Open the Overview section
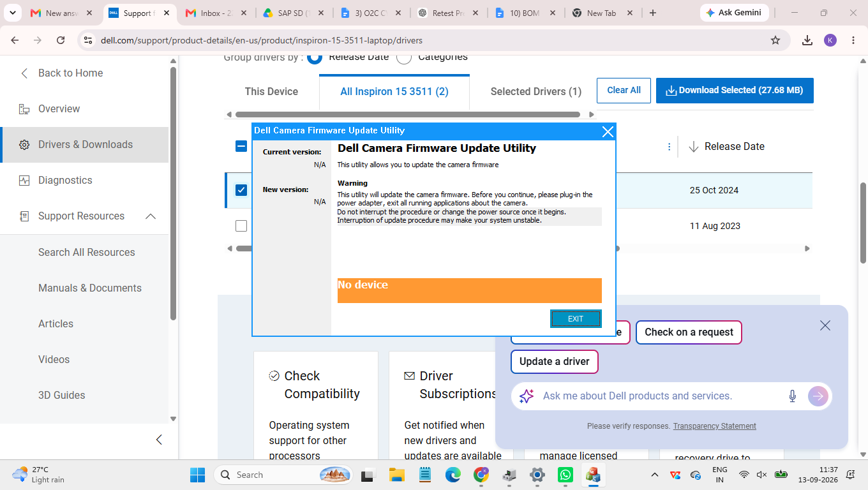This screenshot has height=490, width=868. [x=59, y=108]
